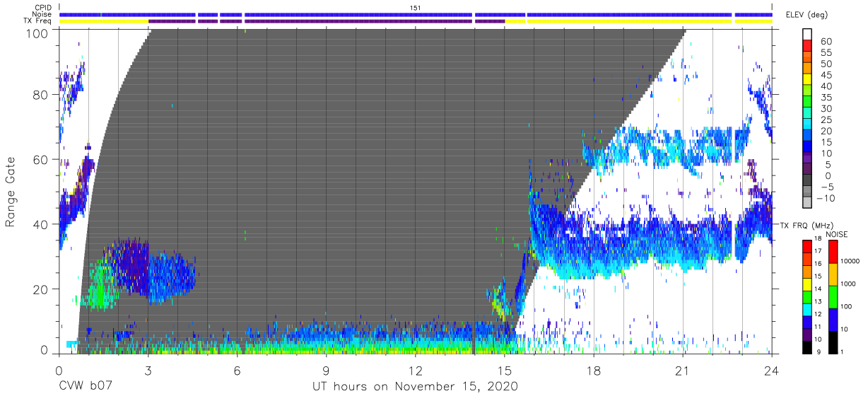The image size is (868, 401).
Task: Select the red 55–60 swatch in ELEV colorbar
Action: pos(809,45)
